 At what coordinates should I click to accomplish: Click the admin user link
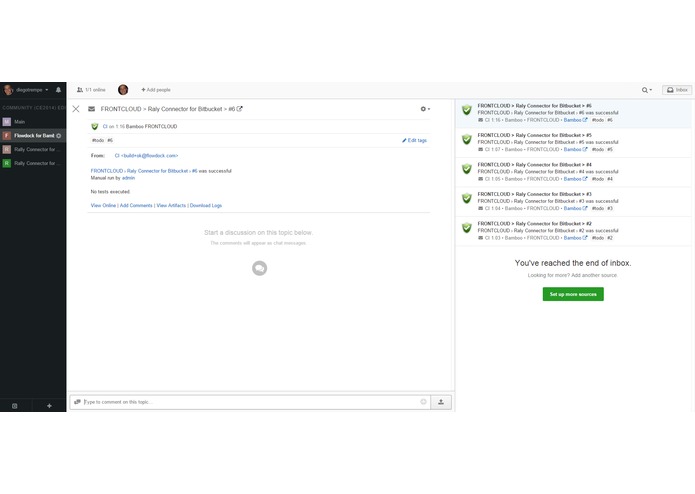129,178
